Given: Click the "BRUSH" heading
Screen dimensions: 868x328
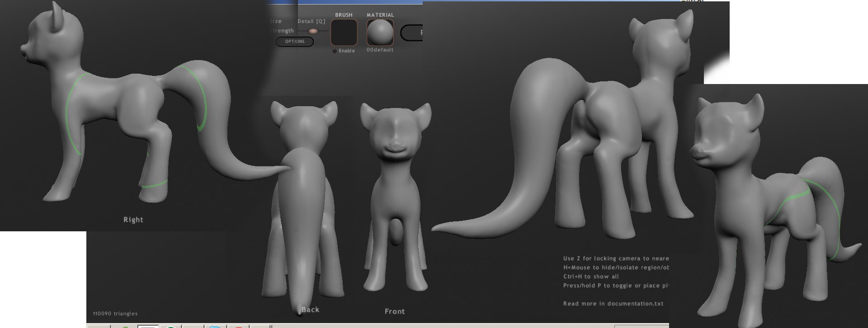Looking at the screenshot, I should (x=344, y=15).
